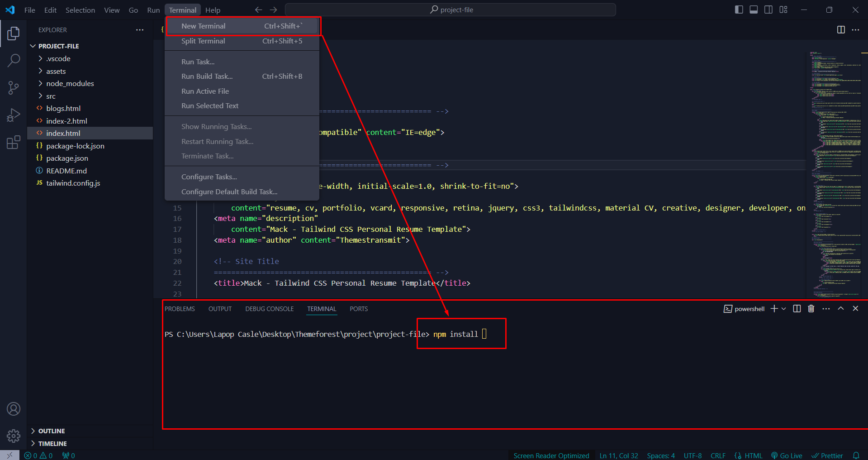The width and height of the screenshot is (868, 460).
Task: Switch to the PORTS panel tab
Action: 359,309
